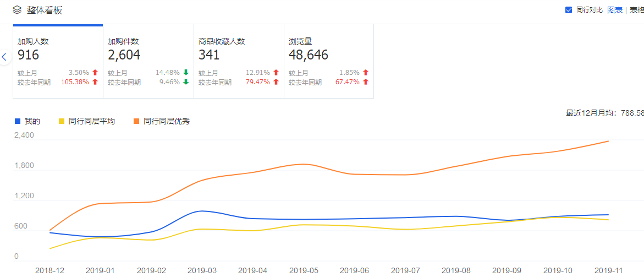644x277 pixels.
Task: Select the 加购人数 metric card
Action: (58, 61)
